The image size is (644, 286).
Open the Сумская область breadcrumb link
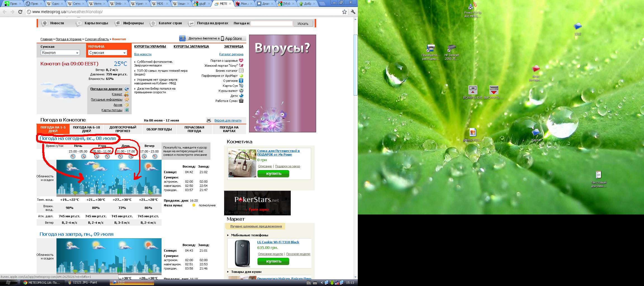[97, 39]
